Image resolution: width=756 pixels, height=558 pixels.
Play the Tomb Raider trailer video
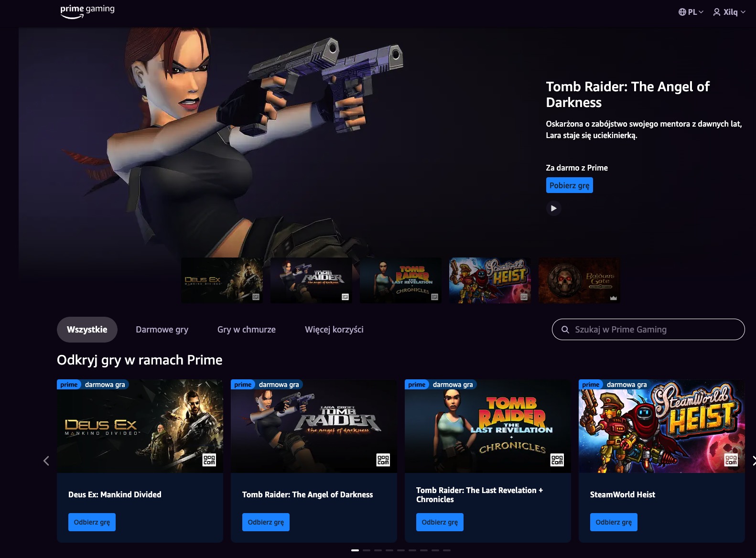point(553,208)
